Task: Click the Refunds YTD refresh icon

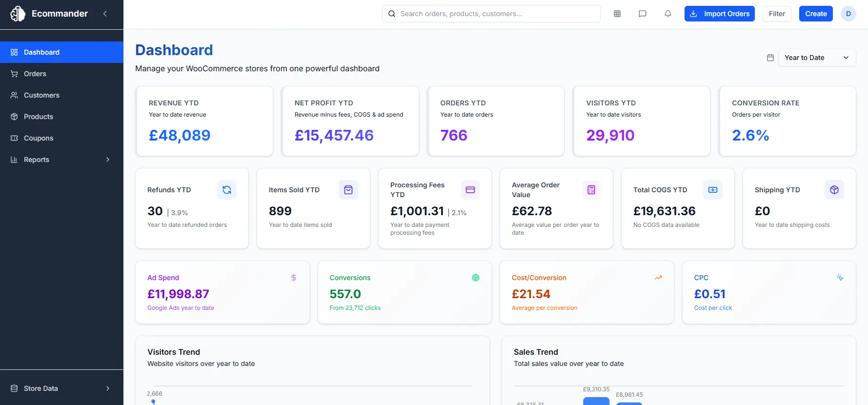Action: (x=227, y=190)
